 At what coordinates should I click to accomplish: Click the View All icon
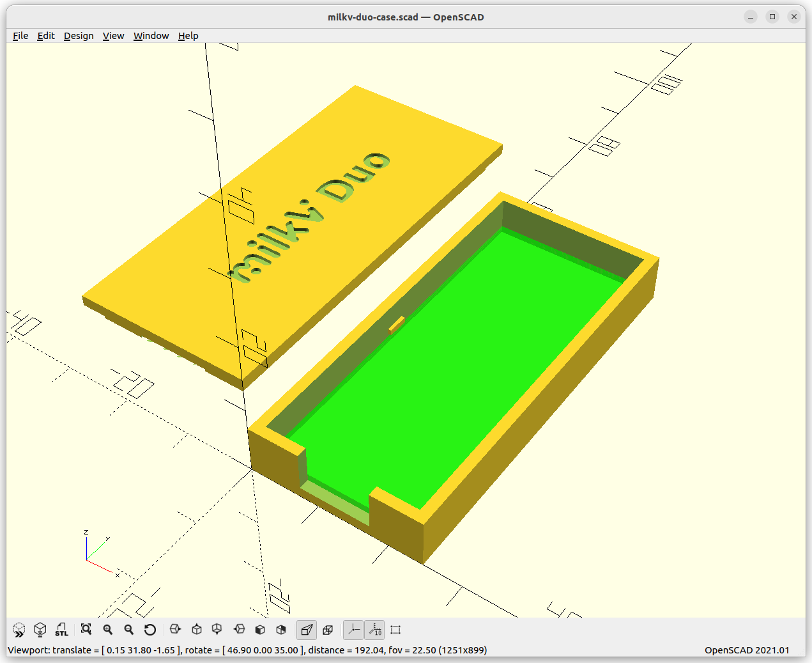[86, 630]
